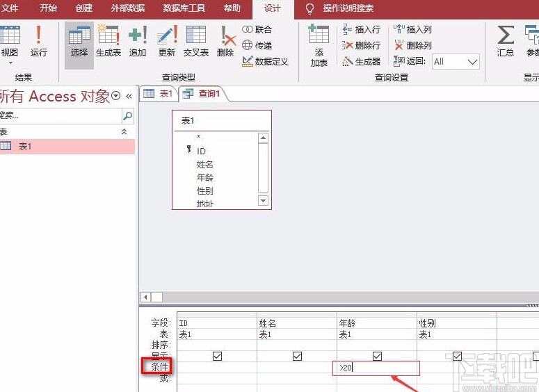Click Data Definition (数据定义) option

265,61
